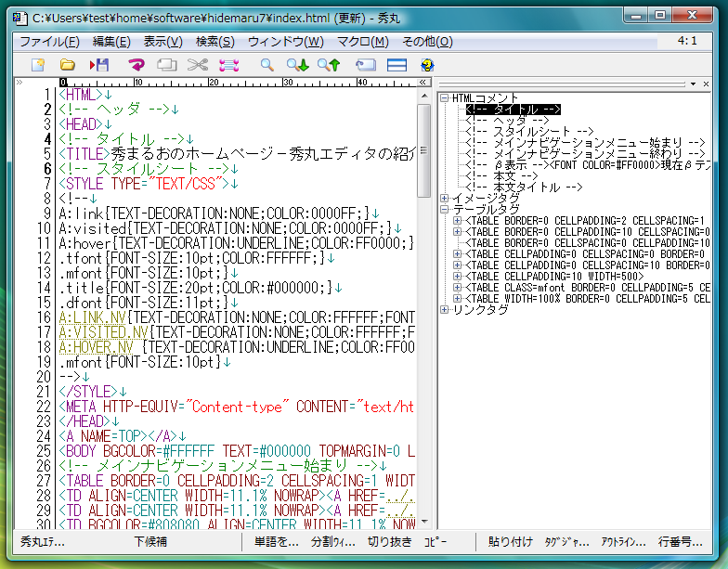Expand the TABLE CLASS=mfont node
728x569 pixels.
[457, 288]
